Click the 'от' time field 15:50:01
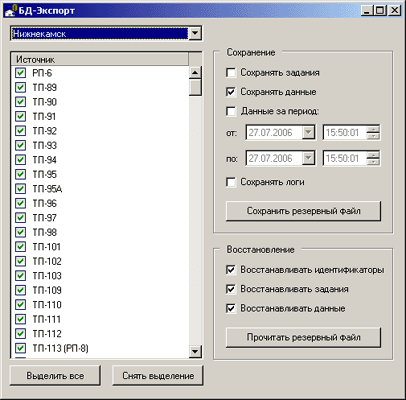 pyautogui.click(x=345, y=132)
